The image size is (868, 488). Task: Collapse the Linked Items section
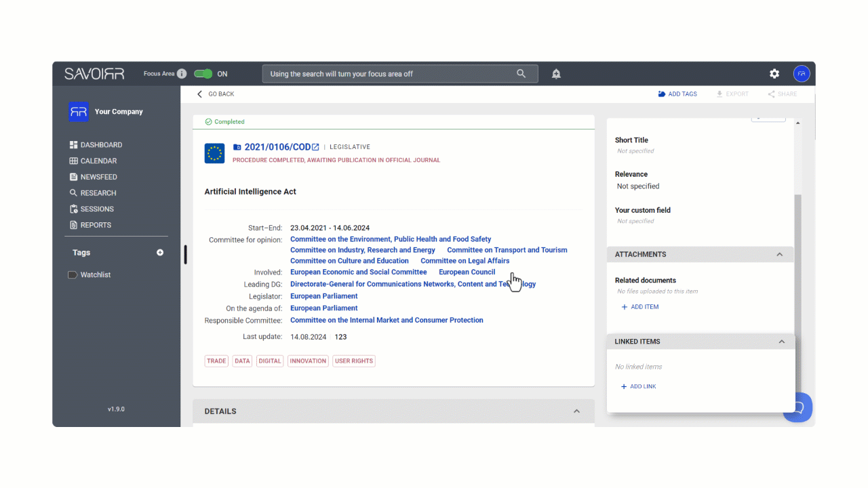click(x=781, y=342)
